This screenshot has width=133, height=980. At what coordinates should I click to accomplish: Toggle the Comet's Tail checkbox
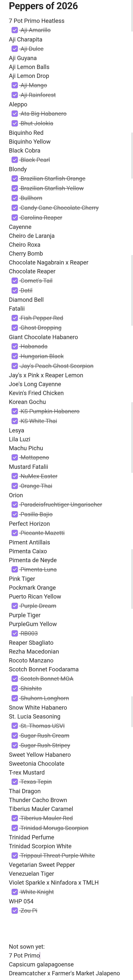pos(14,281)
